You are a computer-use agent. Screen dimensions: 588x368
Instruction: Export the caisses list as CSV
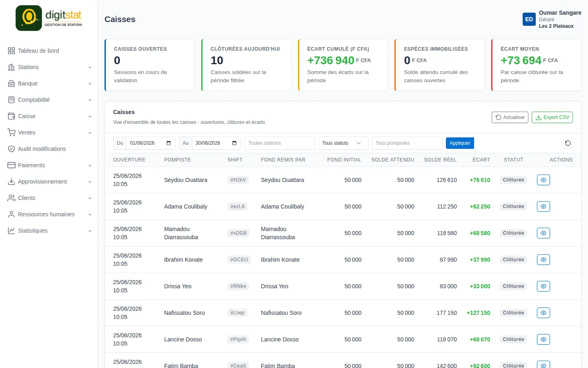[x=552, y=117]
